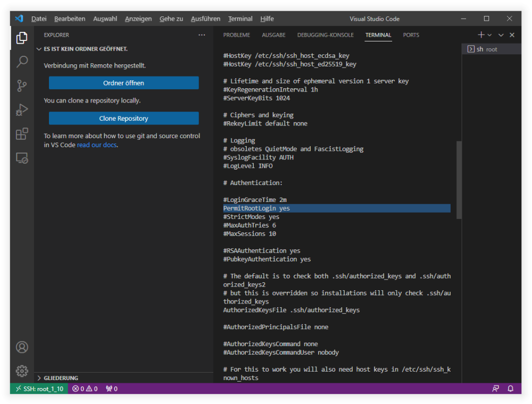Open the Manage gear icon
This screenshot has width=532, height=404.
coord(22,371)
